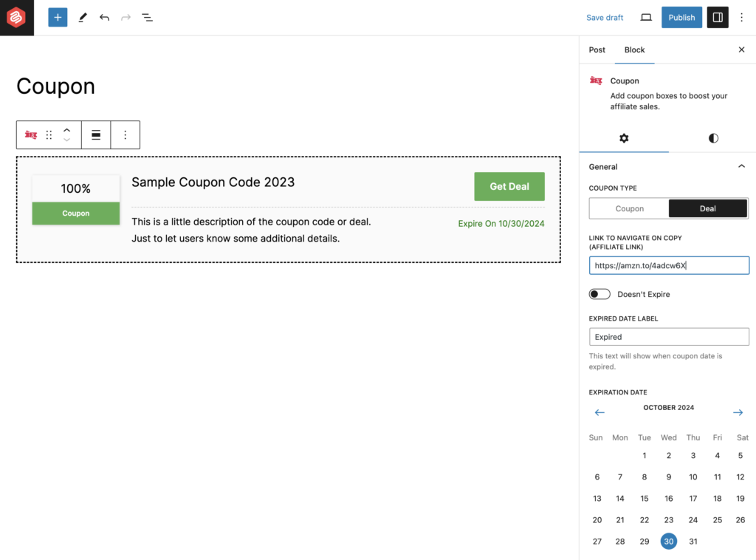Image resolution: width=756 pixels, height=560 pixels.
Task: Collapse the General panel section
Action: click(741, 167)
